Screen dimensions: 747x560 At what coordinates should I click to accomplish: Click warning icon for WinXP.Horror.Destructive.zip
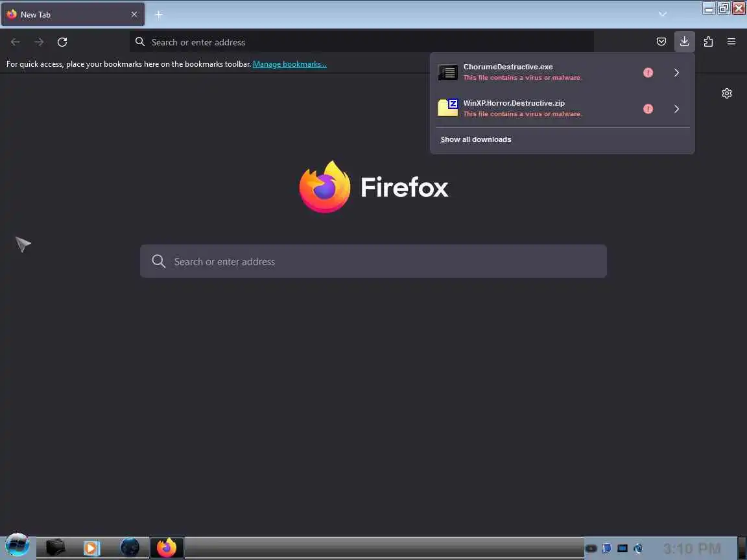pyautogui.click(x=648, y=109)
